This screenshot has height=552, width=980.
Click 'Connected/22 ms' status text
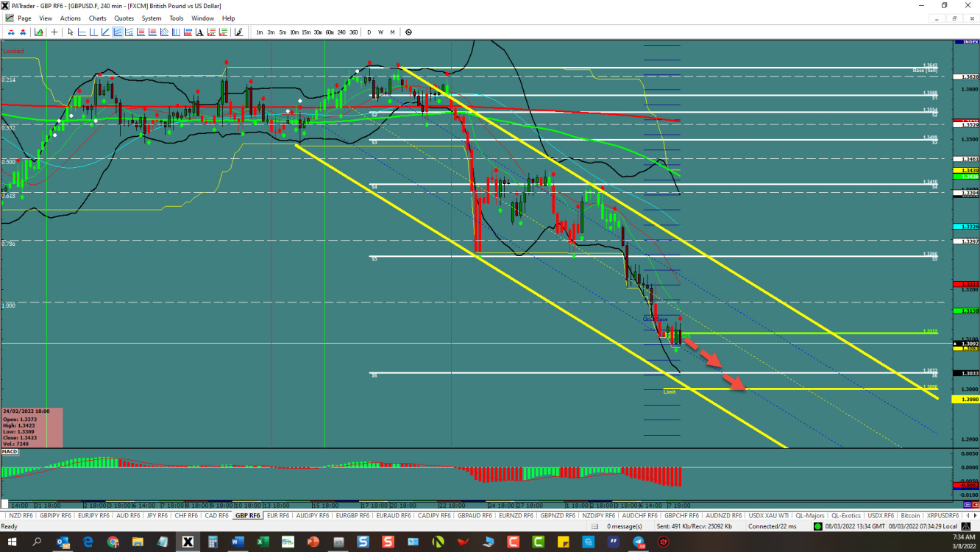point(772,526)
